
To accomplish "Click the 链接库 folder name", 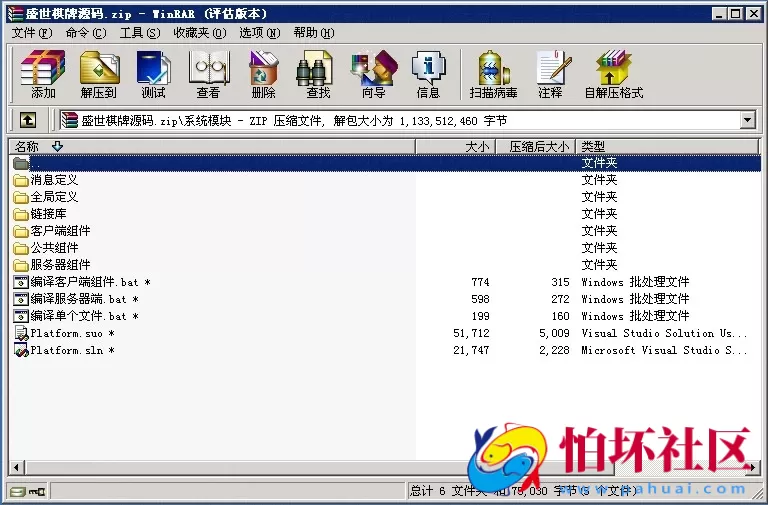I will click(48, 214).
